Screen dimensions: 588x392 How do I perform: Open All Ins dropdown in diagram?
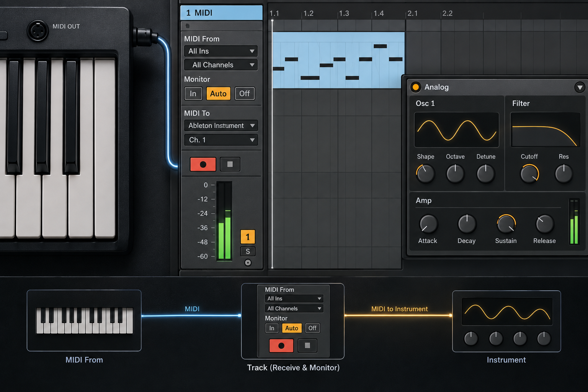pos(294,299)
